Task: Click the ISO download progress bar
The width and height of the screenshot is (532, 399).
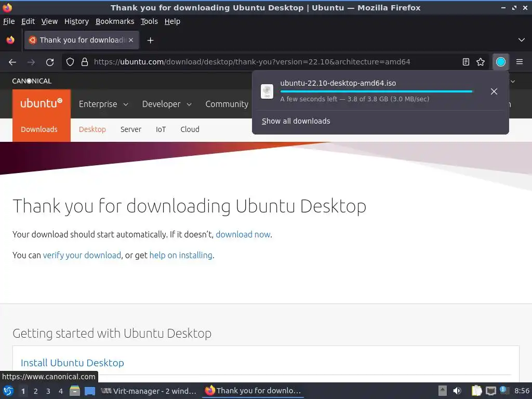Action: (x=376, y=91)
